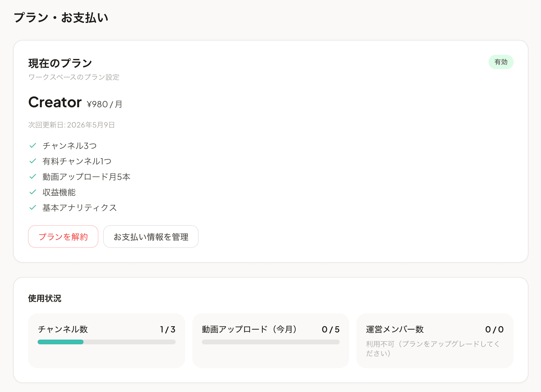Click the checkmark icon beside 動画アップロード月5本
The image size is (541, 392).
coord(33,176)
